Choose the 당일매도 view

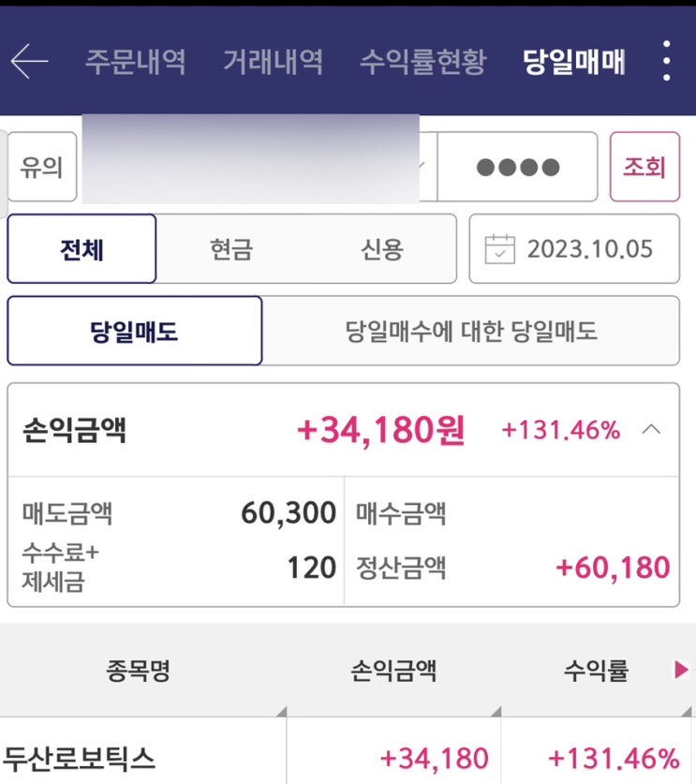point(134,331)
